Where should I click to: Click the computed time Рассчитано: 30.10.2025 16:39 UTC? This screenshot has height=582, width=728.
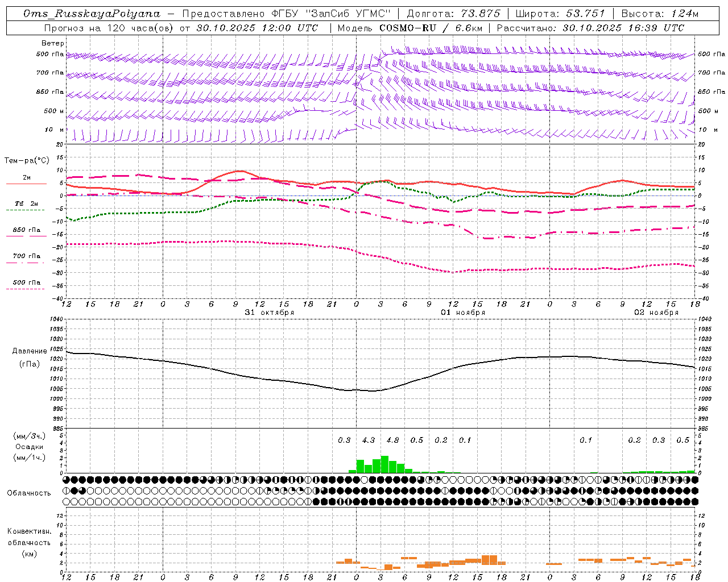click(x=590, y=28)
